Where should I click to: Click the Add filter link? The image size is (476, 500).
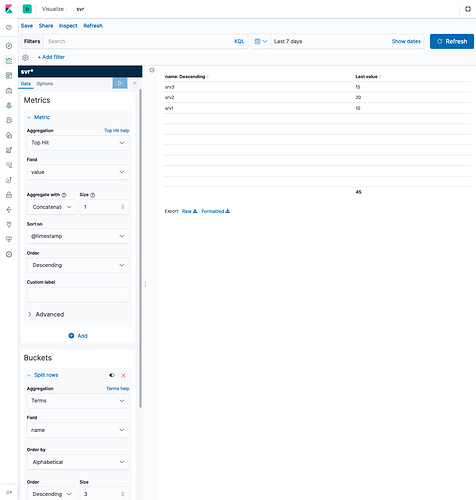51,57
